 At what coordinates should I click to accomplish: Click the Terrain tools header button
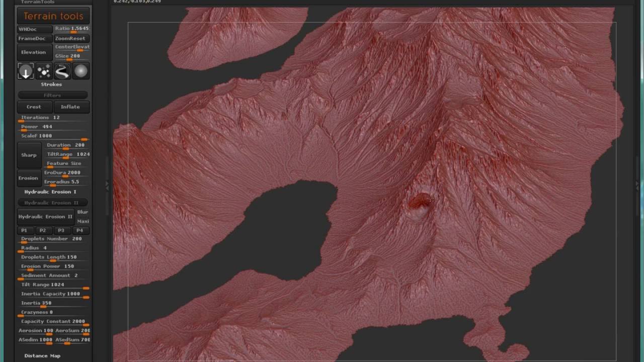(x=53, y=16)
